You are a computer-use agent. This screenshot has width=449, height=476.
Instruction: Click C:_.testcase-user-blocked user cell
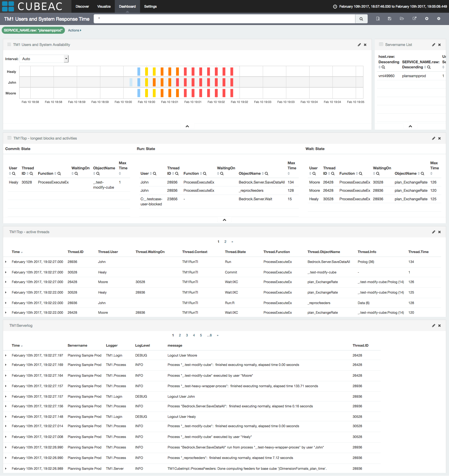(151, 202)
